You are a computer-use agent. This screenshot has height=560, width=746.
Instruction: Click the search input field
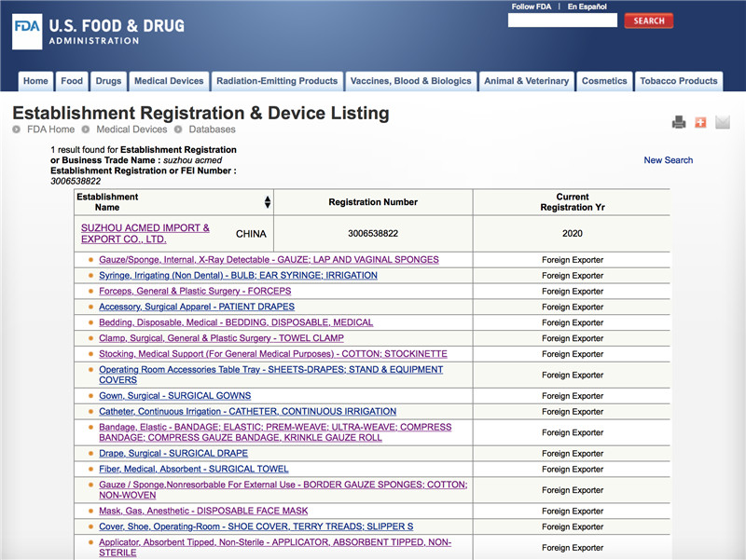(x=562, y=20)
